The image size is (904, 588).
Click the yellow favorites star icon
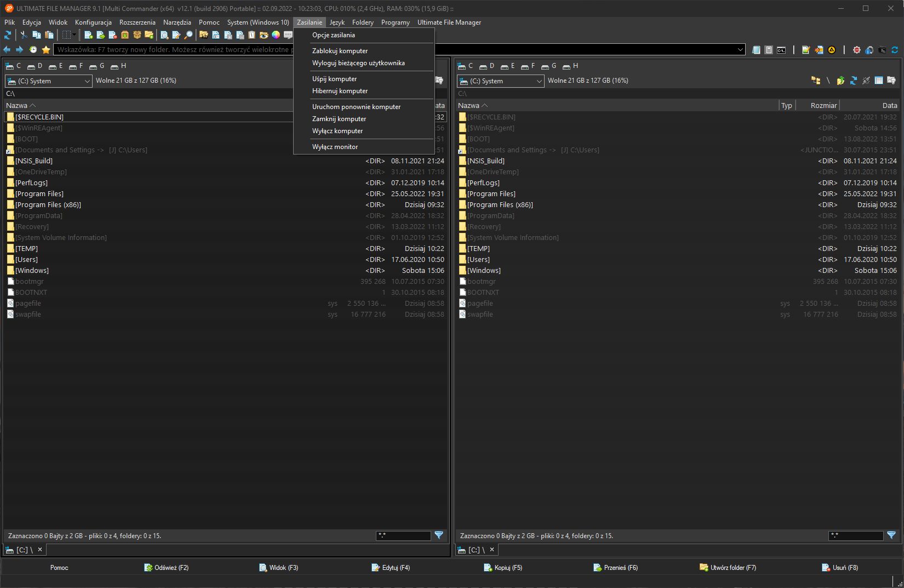point(46,50)
